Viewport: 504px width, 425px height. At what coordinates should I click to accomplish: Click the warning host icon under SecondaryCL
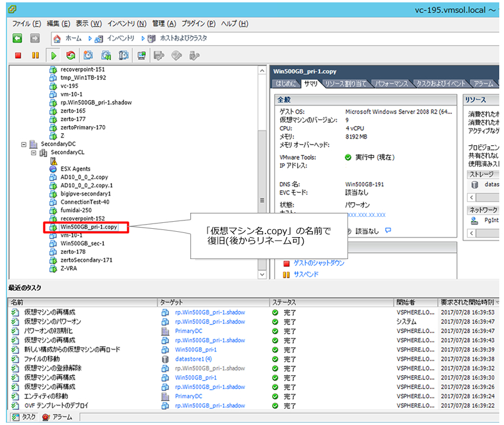tap(54, 161)
